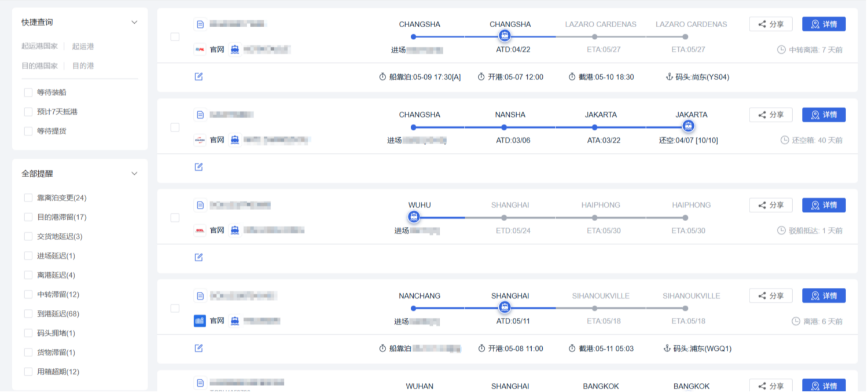Check 靠离泊变更(24) reminder

[x=28, y=198]
